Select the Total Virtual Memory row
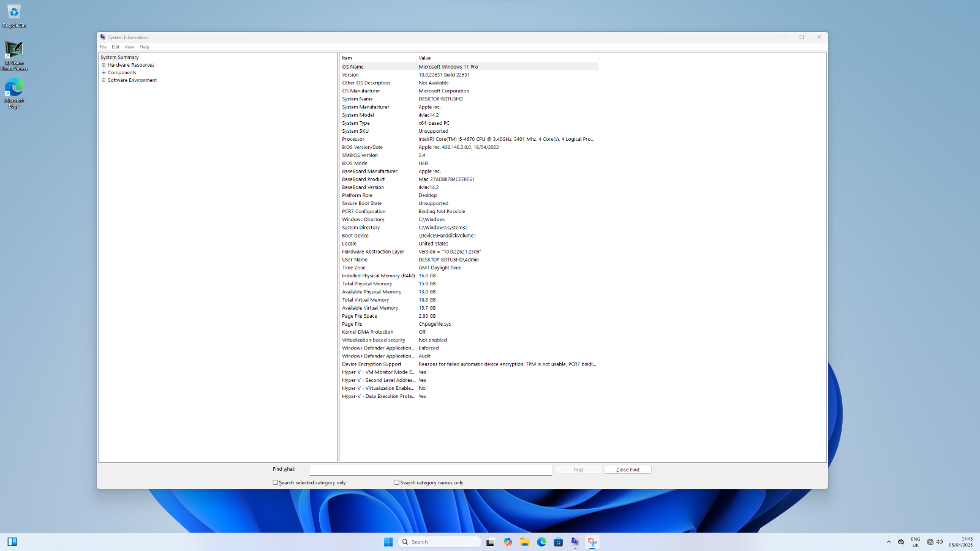980x551 pixels. 469,300
